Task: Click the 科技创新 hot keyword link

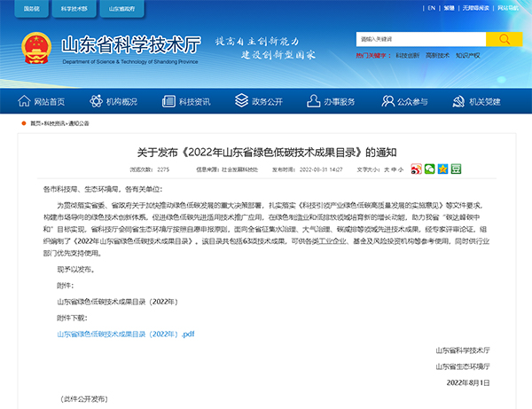Action: tap(407, 55)
